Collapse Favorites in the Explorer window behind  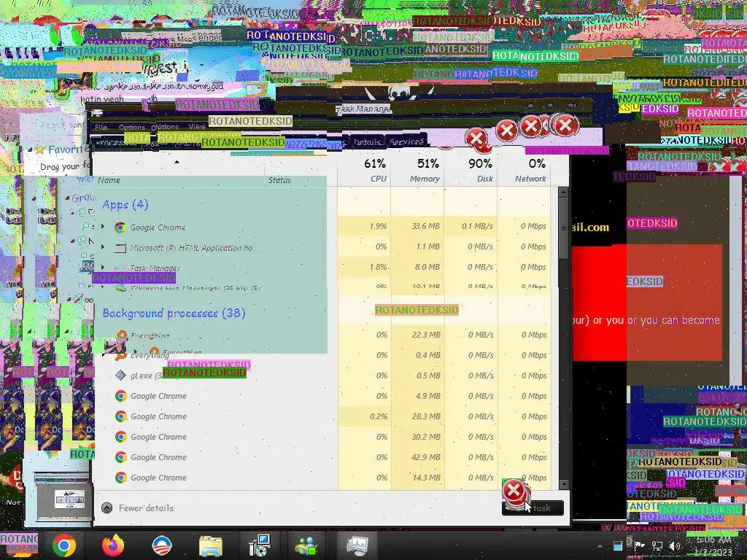point(31,150)
